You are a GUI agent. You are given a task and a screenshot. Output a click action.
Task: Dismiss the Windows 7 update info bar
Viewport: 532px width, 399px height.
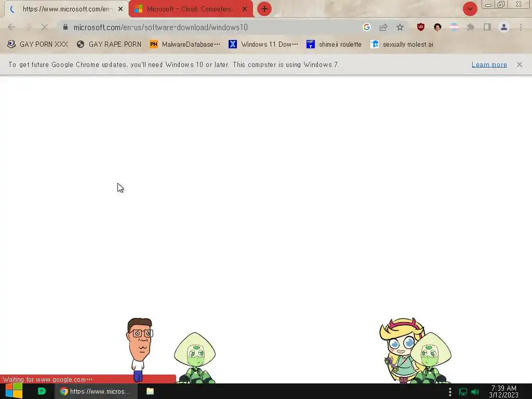(x=520, y=64)
